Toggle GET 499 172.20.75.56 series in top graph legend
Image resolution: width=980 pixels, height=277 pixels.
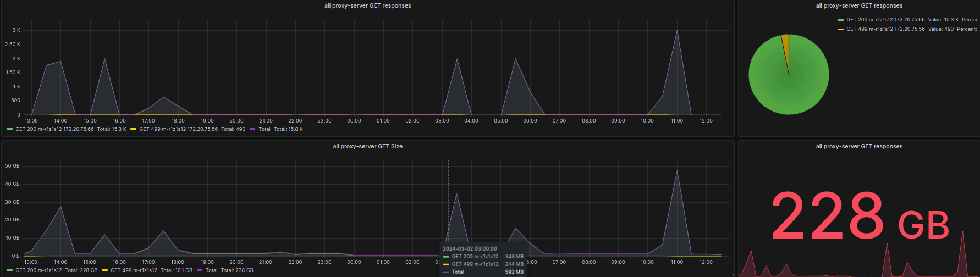click(x=178, y=129)
